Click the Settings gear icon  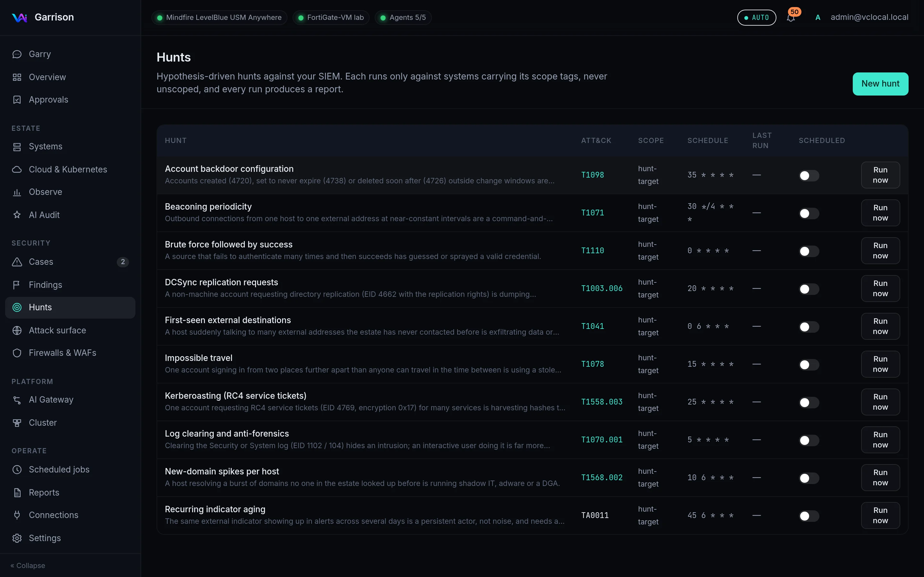[17, 538]
